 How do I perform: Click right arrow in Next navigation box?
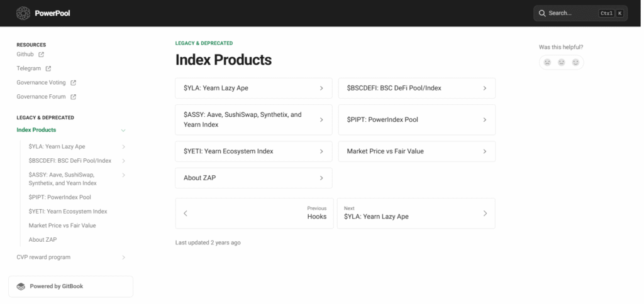tap(485, 214)
